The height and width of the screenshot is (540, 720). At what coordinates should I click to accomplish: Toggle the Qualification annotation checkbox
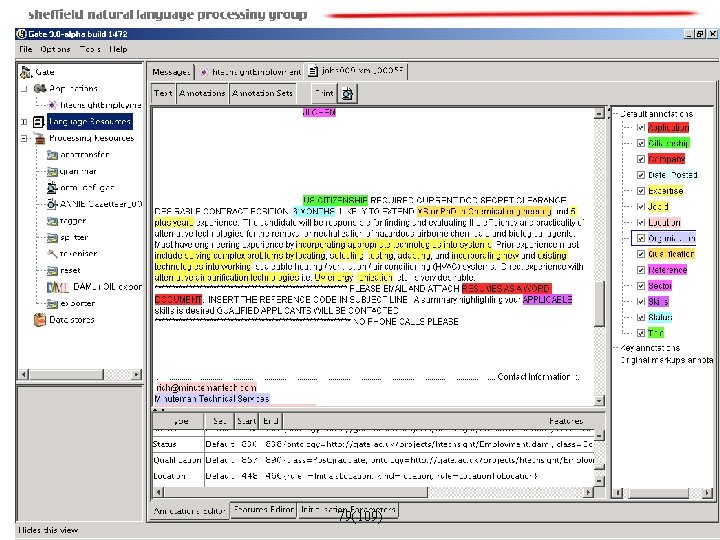click(641, 254)
